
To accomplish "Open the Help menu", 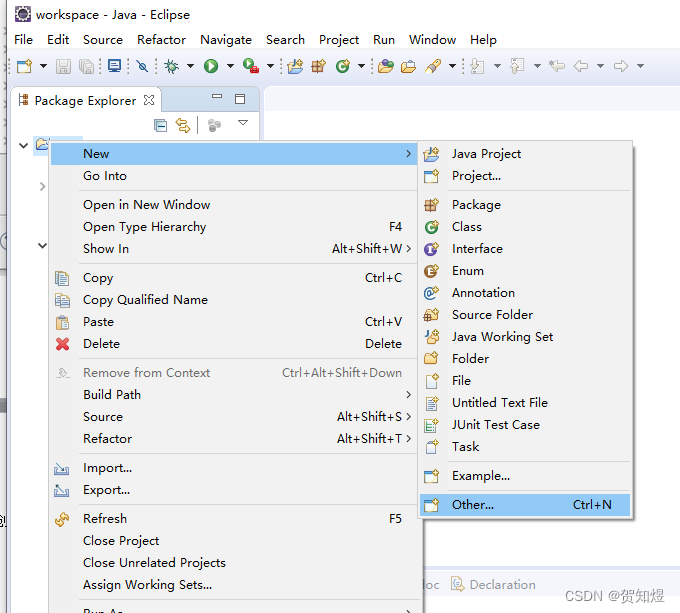I will 483,40.
